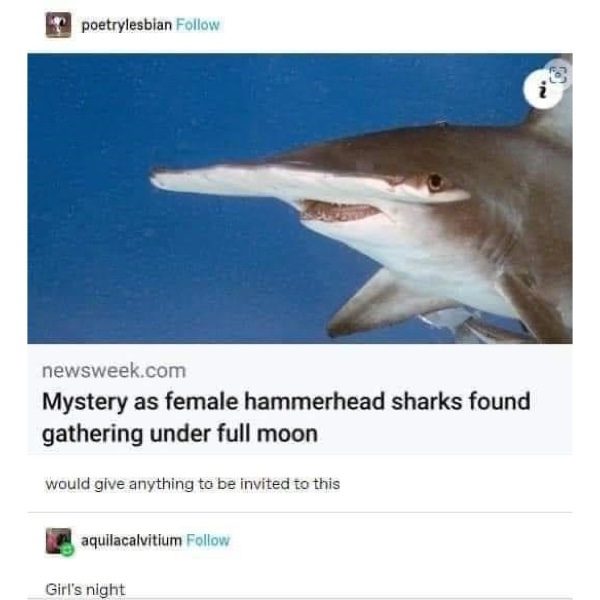Open poetrylesbian's avatar picture
The width and height of the screenshot is (600, 600).
(58, 25)
